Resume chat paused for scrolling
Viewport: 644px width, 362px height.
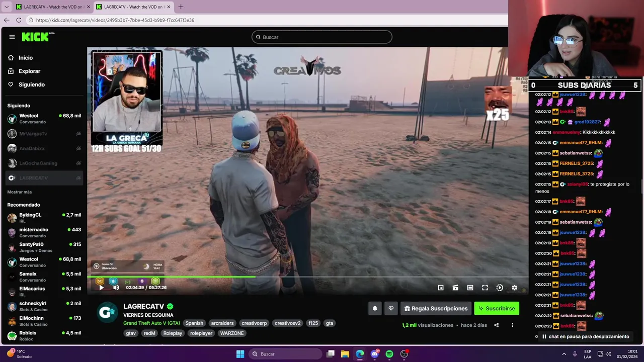point(585,336)
